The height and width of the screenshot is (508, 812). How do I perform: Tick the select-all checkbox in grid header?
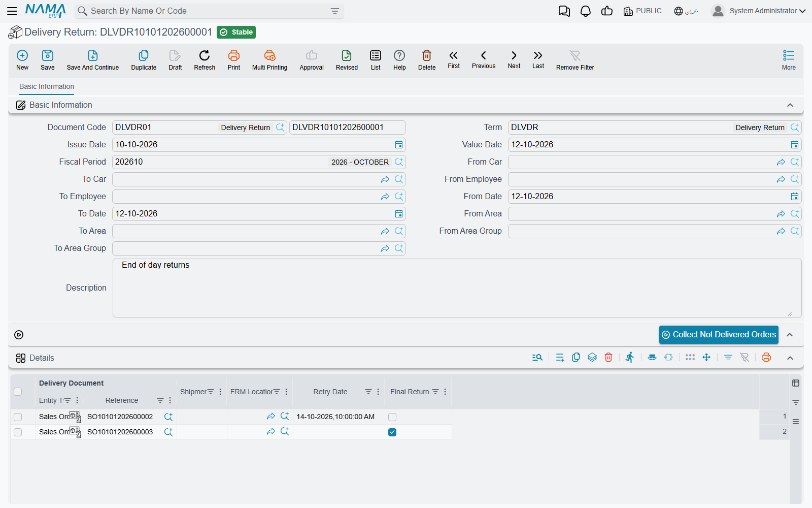pos(18,392)
